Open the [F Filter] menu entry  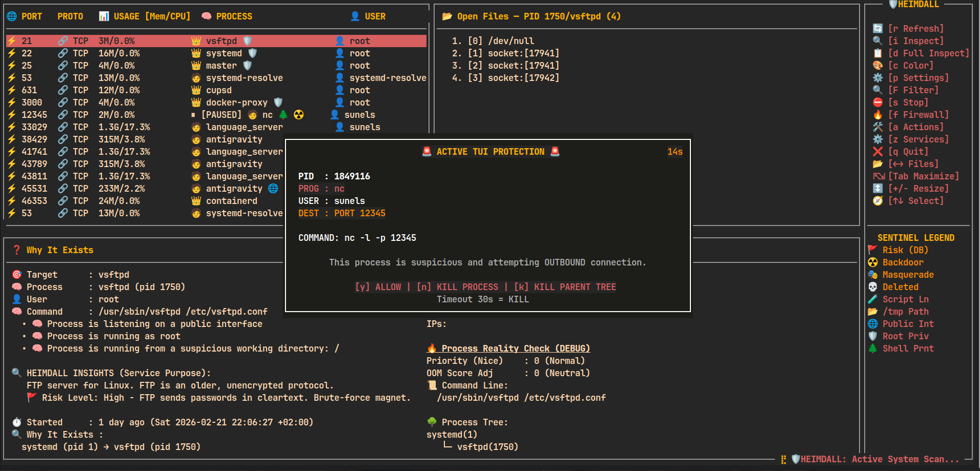[x=913, y=90]
